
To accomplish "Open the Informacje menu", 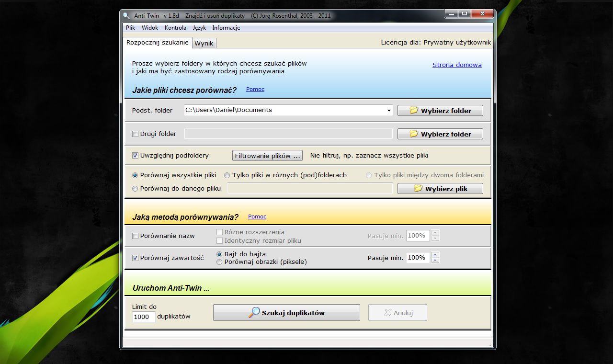I will click(226, 28).
